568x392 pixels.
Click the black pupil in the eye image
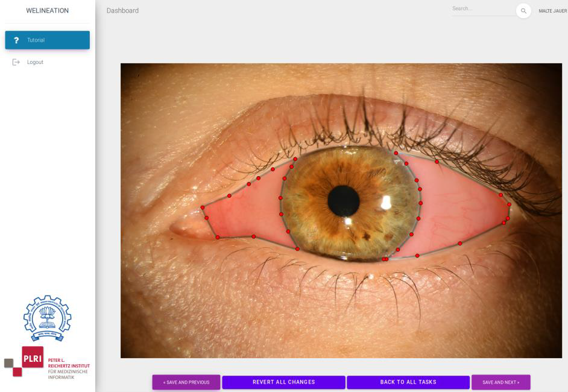[x=344, y=201]
